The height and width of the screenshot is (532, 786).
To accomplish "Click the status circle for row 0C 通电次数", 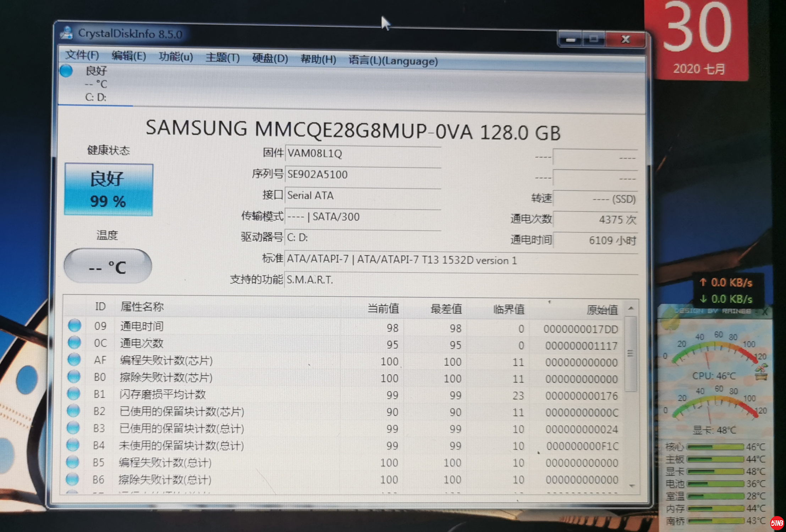I will (74, 342).
